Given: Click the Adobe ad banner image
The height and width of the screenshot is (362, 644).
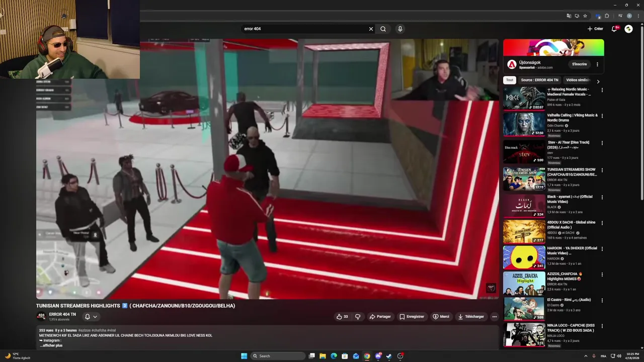Looking at the screenshot, I should 553,47.
